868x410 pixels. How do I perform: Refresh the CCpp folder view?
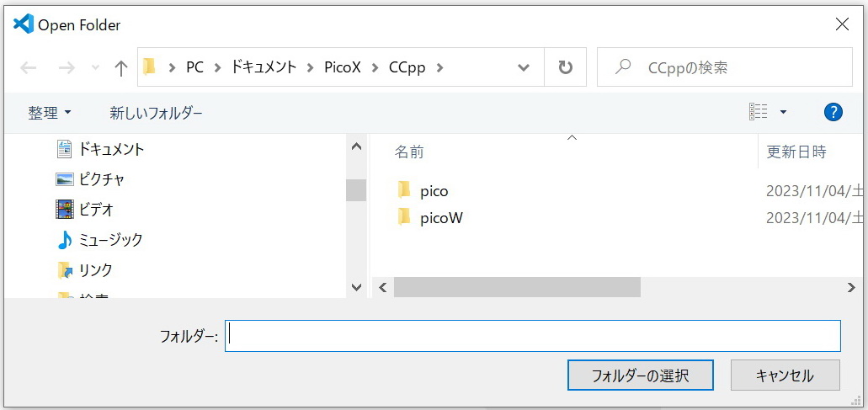click(x=565, y=67)
